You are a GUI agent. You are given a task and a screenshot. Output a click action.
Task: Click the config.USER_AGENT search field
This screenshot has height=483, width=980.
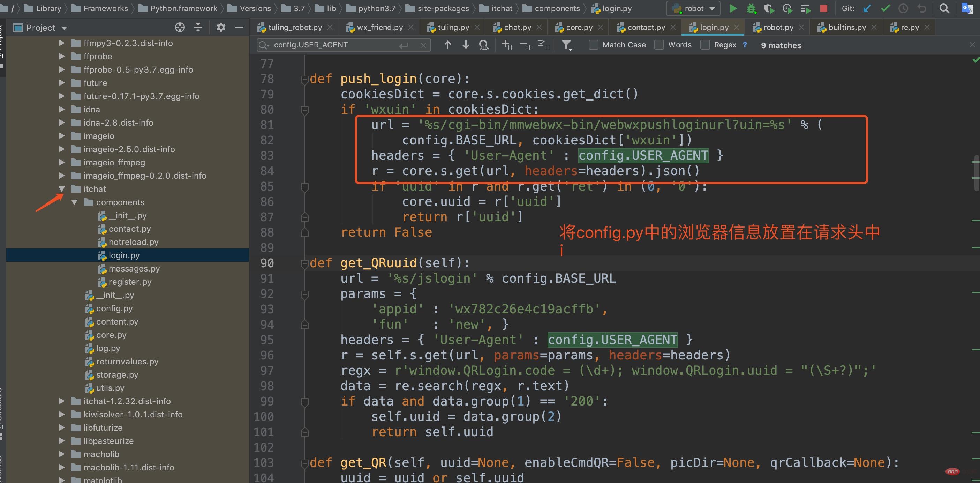(x=335, y=45)
